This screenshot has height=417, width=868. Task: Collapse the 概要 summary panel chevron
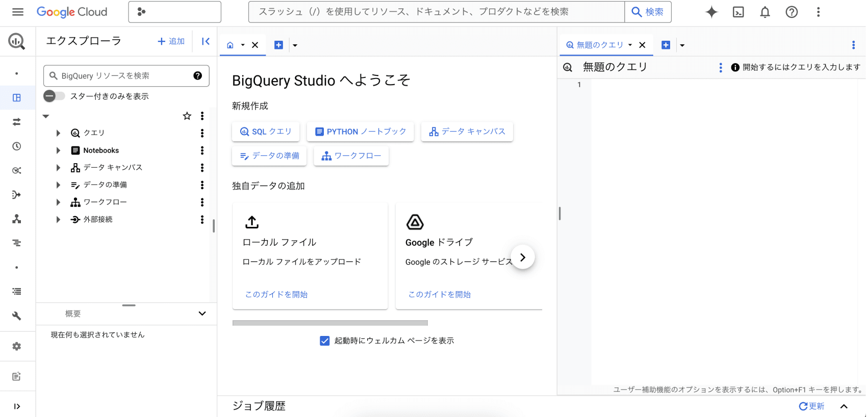click(202, 314)
